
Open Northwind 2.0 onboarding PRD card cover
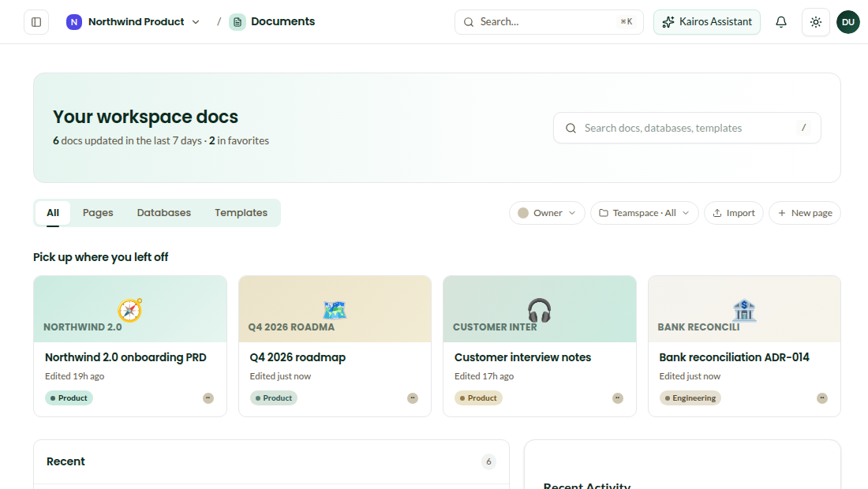[130, 309]
